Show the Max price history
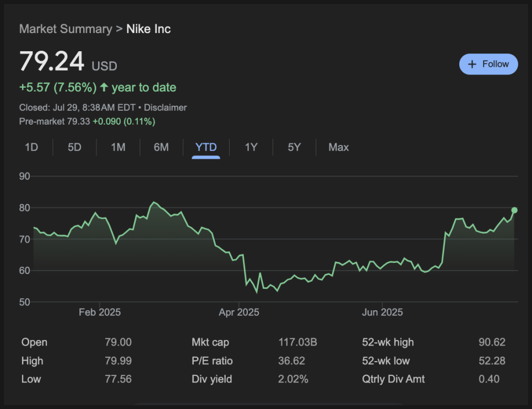532x409 pixels. 339,147
